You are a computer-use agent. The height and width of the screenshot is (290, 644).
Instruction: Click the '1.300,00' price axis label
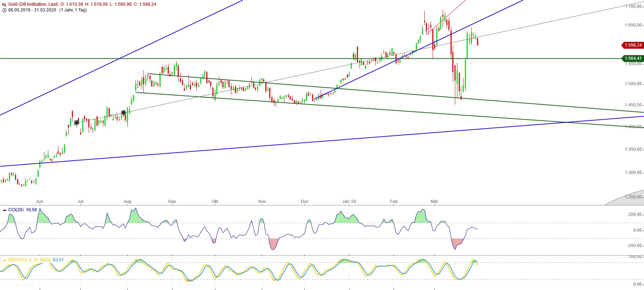633,173
